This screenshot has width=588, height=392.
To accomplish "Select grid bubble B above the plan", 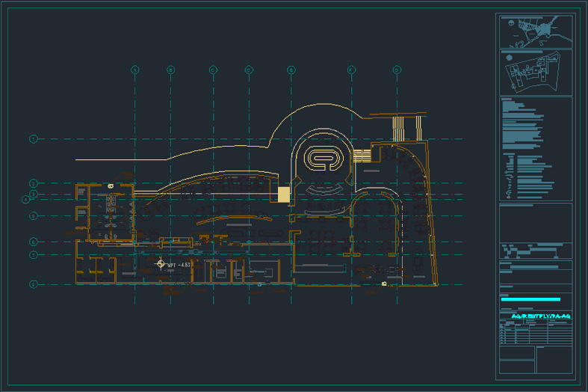I will [170, 70].
